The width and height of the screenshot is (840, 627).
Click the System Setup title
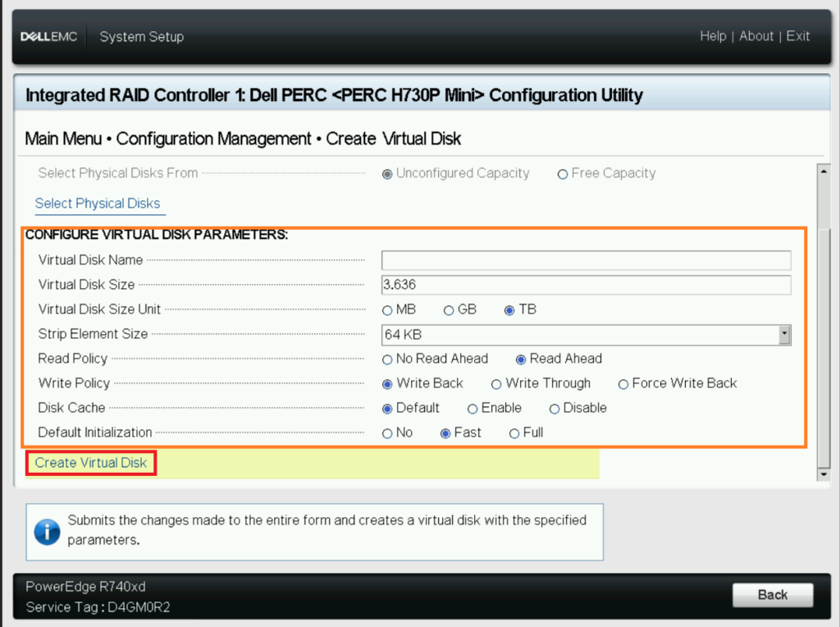tap(141, 36)
